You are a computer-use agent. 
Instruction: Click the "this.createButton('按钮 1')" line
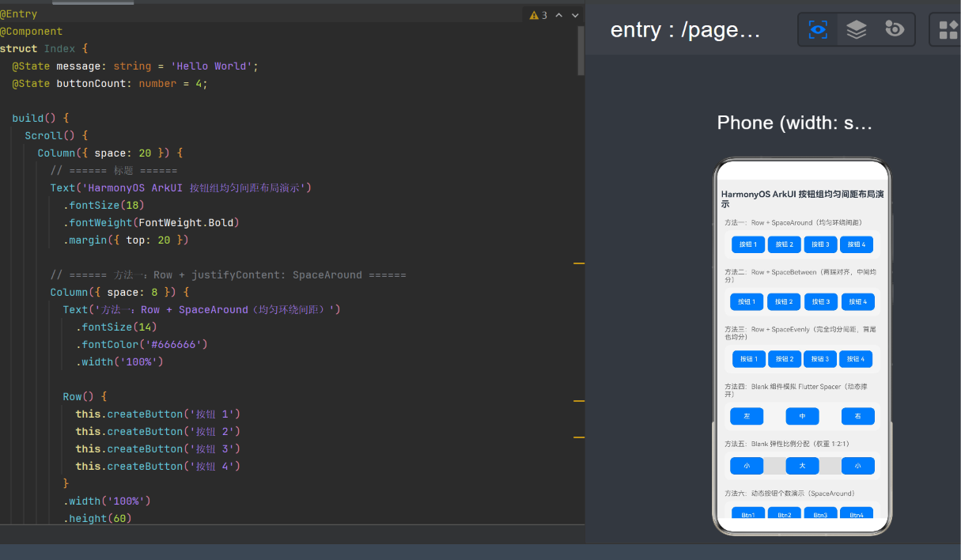[157, 414]
